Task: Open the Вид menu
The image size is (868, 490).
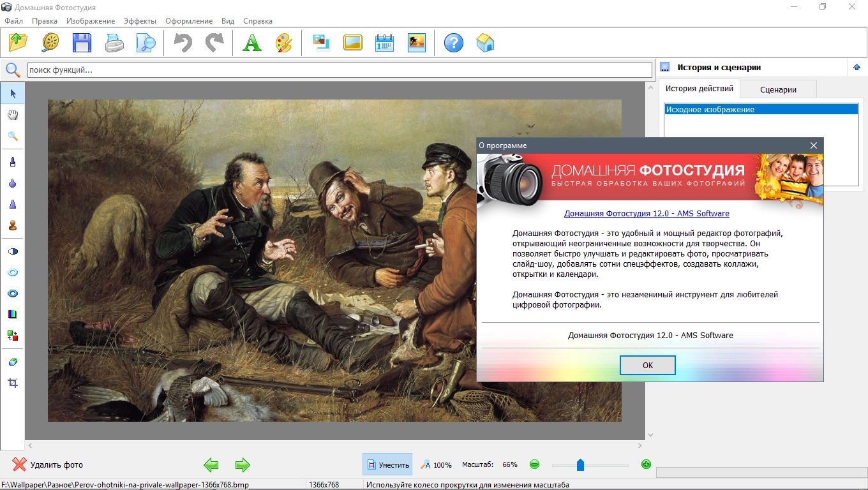Action: pyautogui.click(x=228, y=21)
